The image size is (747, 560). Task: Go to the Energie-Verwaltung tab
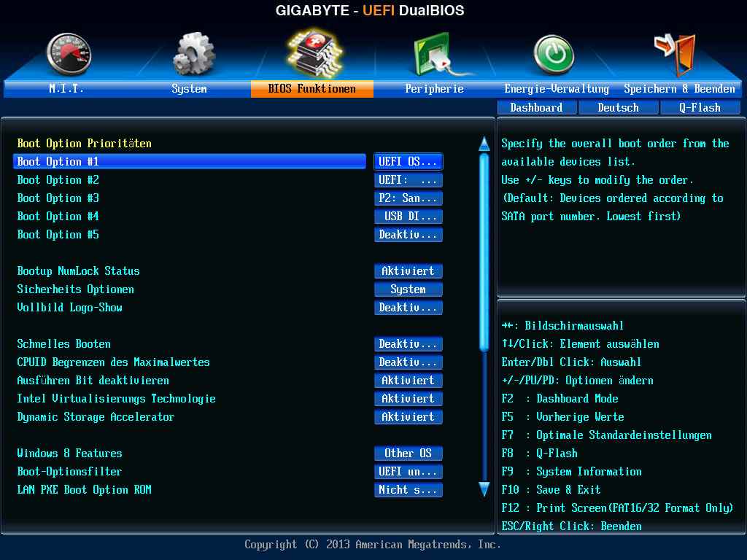click(557, 88)
